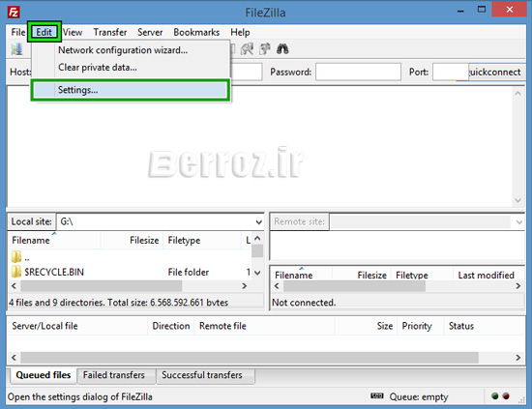Click local list horizontal scrollbar thumb

pyautogui.click(x=102, y=286)
